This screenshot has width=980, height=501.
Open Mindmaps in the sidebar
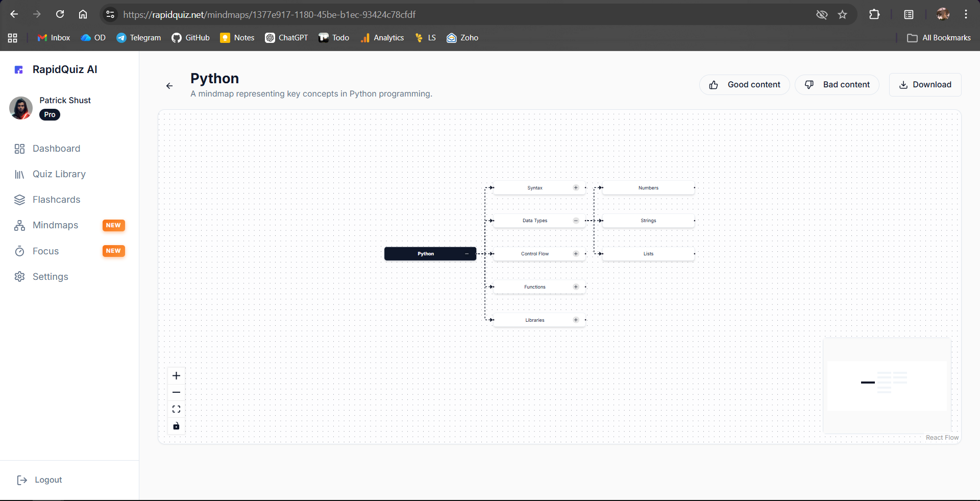coord(55,225)
